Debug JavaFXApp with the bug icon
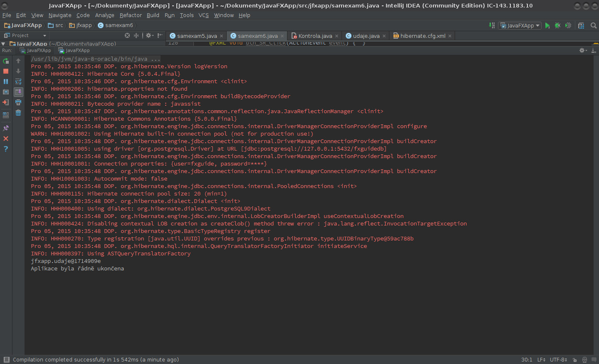599x364 pixels. coord(558,26)
